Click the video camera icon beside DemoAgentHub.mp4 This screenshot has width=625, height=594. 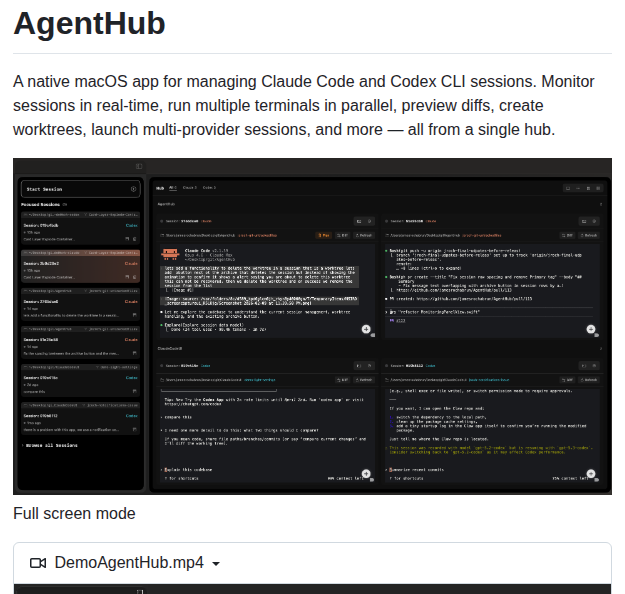(38, 563)
